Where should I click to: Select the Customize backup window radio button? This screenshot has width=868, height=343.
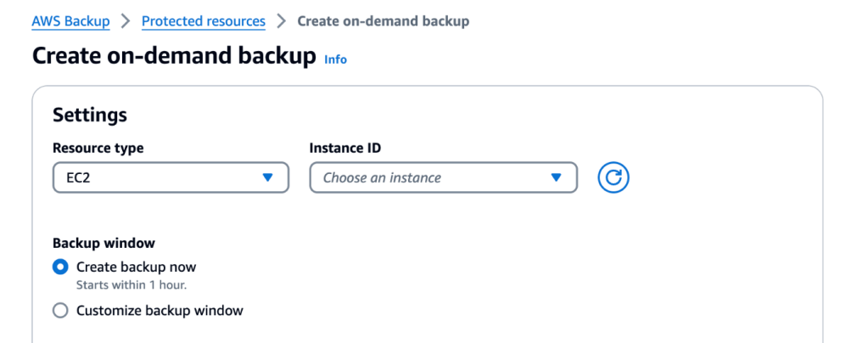point(60,311)
